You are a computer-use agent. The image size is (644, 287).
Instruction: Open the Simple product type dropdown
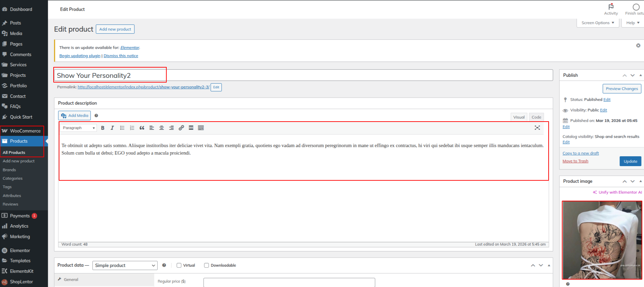click(x=125, y=265)
